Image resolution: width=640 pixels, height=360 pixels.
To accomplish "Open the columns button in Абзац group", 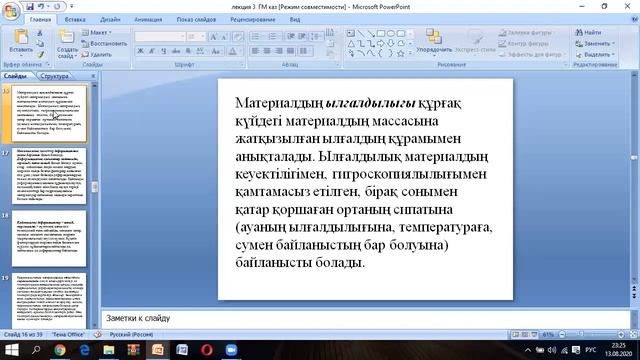I will pyautogui.click(x=304, y=51).
